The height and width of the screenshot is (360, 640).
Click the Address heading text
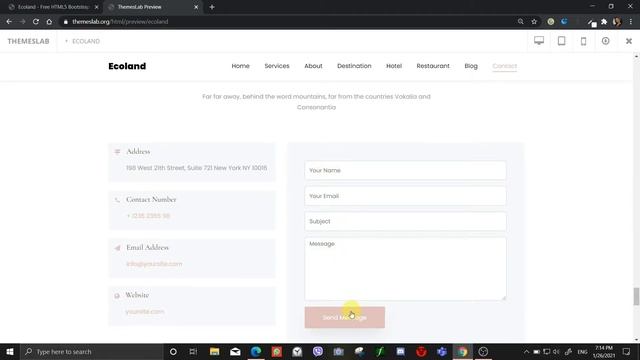pyautogui.click(x=138, y=151)
